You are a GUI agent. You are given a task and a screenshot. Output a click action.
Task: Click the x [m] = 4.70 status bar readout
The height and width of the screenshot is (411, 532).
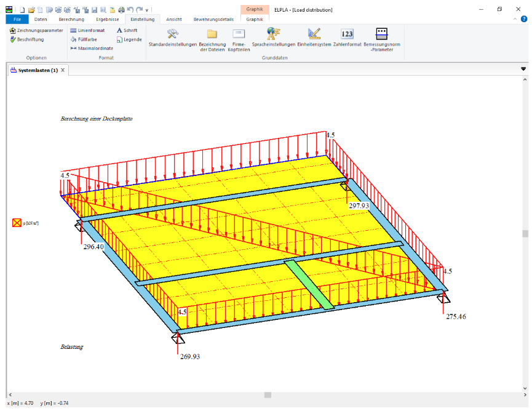click(x=20, y=403)
